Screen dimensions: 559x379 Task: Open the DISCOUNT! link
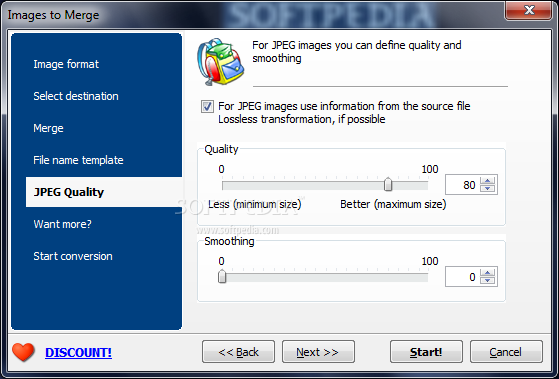click(x=78, y=353)
